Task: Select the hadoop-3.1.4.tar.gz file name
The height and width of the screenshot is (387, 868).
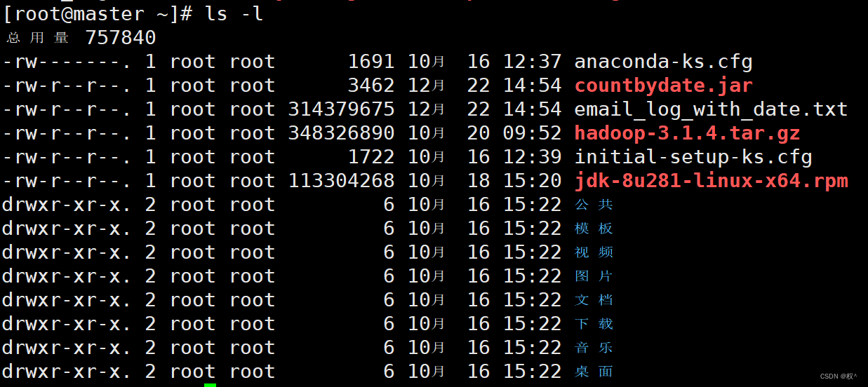Action: click(x=687, y=134)
